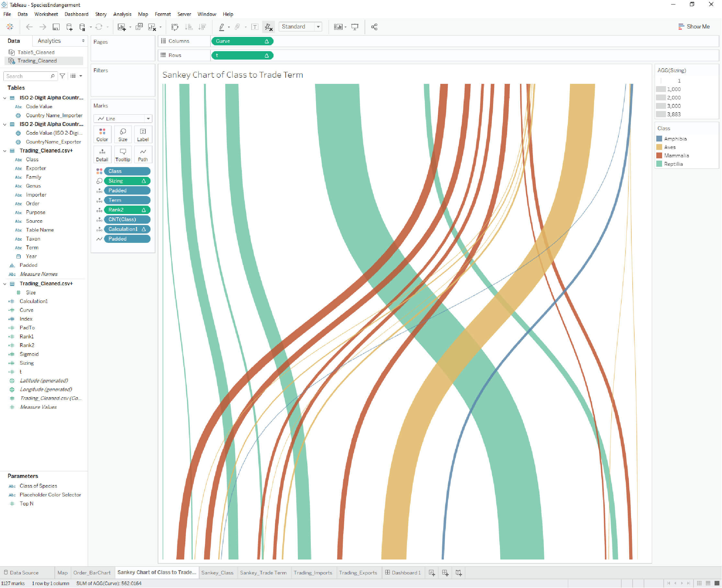This screenshot has height=588, width=722.
Task: Open the Path marks card
Action: pos(143,155)
